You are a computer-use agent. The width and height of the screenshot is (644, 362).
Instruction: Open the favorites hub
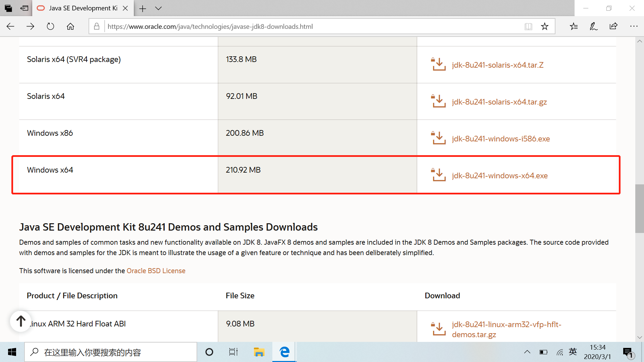574,26
